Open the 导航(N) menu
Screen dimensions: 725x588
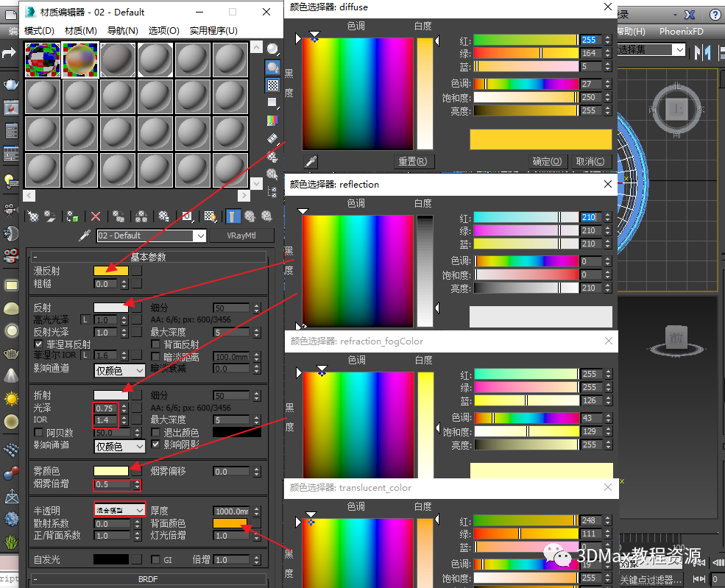pyautogui.click(x=122, y=30)
